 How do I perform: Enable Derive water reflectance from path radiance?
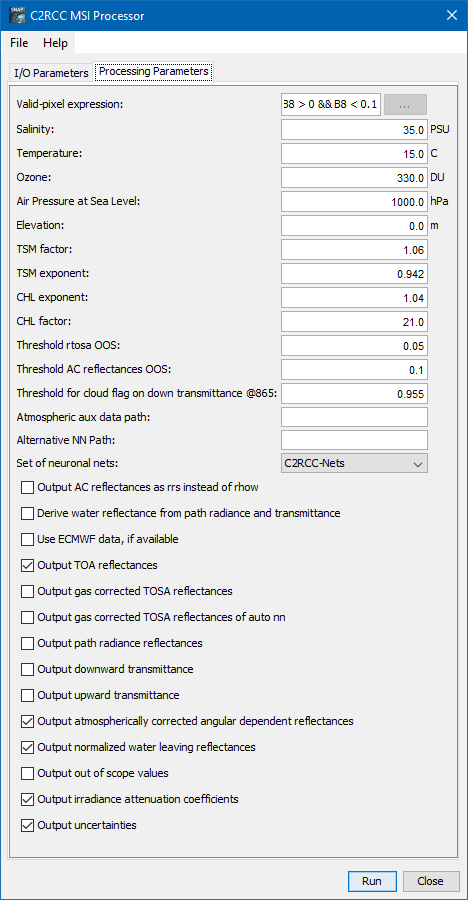[x=27, y=513]
